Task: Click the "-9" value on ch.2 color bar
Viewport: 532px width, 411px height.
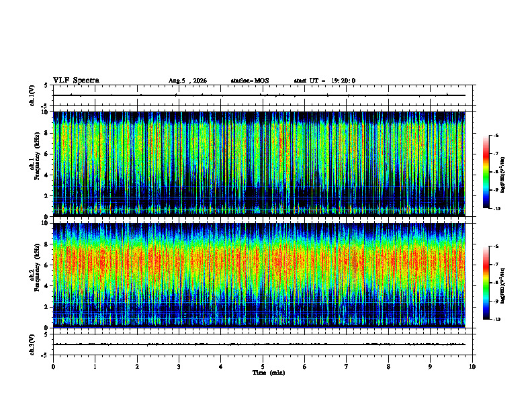Action: tap(496, 301)
